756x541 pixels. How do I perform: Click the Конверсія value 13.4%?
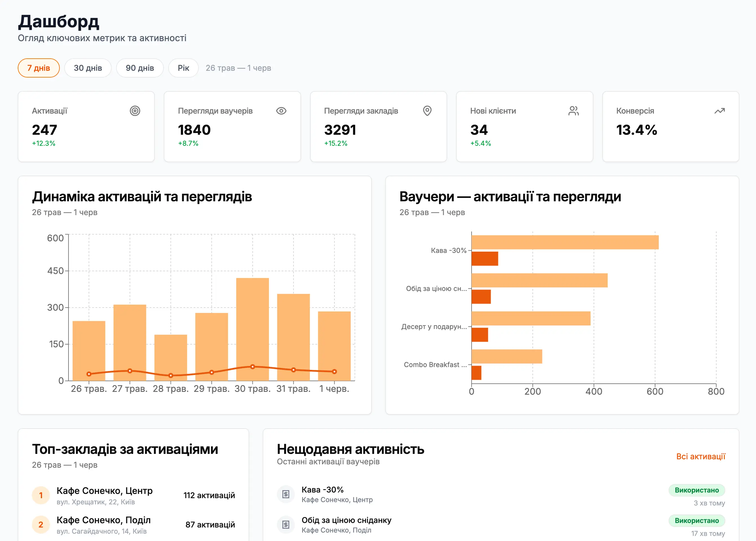pos(636,130)
